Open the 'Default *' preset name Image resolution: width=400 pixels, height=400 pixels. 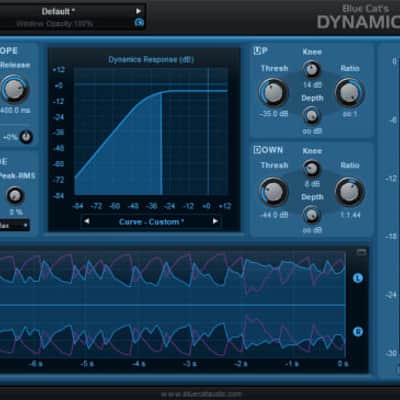[58, 12]
